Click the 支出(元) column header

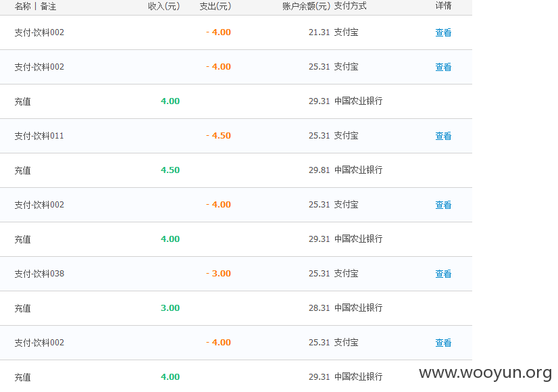pyautogui.click(x=215, y=6)
